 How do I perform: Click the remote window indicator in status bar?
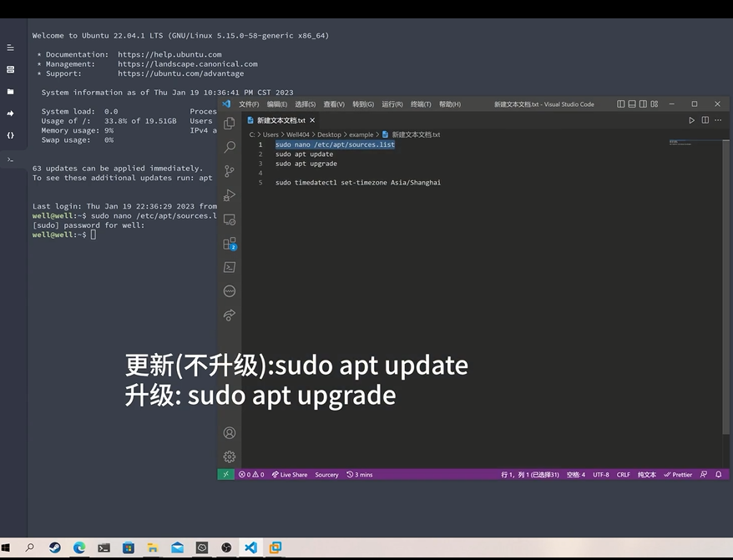coord(225,475)
